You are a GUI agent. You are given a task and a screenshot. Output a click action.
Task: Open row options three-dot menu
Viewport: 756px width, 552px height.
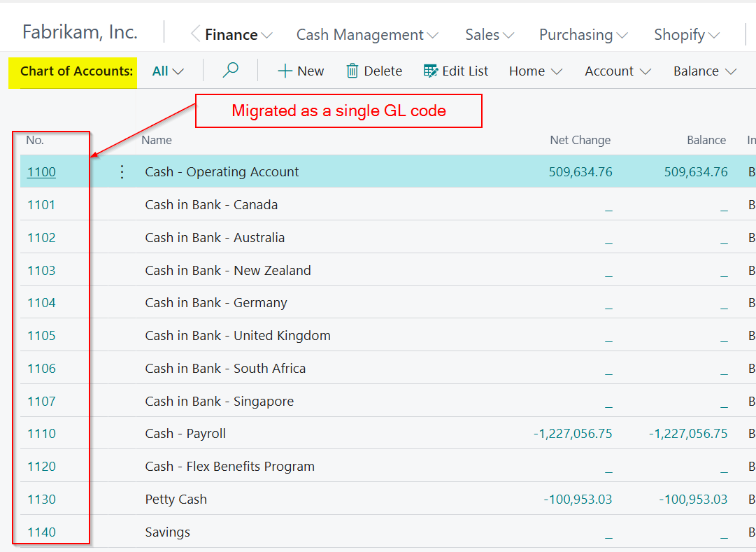click(122, 172)
